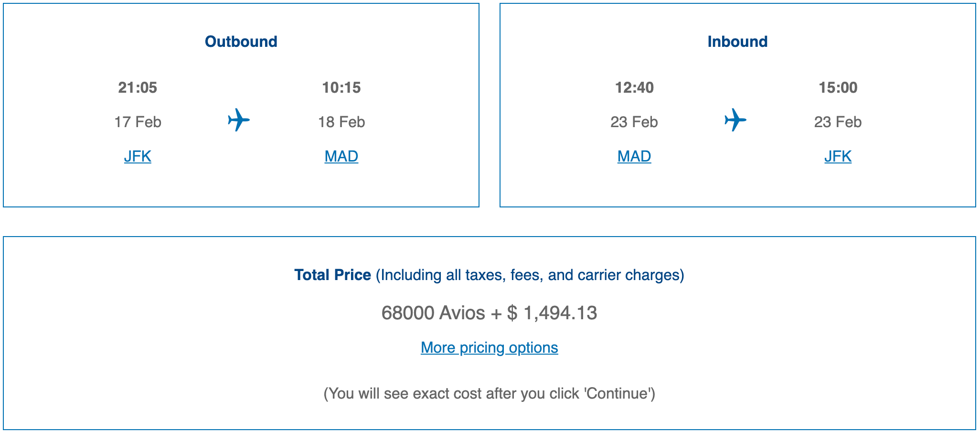Click the Inbound flight airplane icon
The width and height of the screenshot is (980, 433).
pos(735,120)
